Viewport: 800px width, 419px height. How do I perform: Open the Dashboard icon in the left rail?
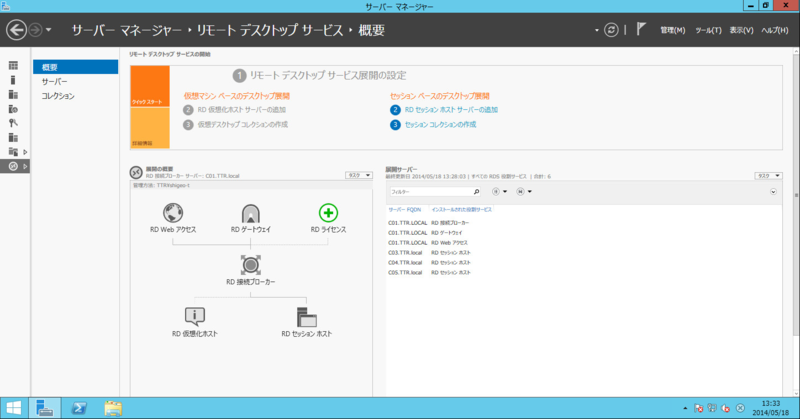pyautogui.click(x=13, y=65)
